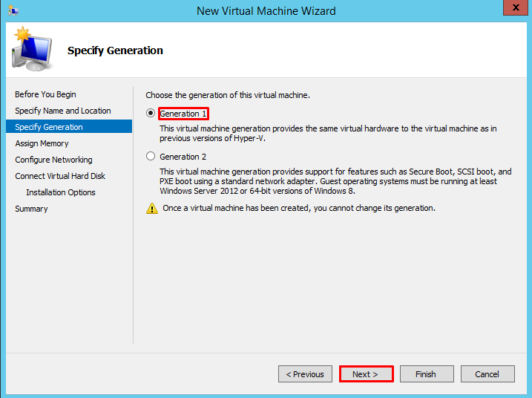This screenshot has width=532, height=398.
Task: Click the Previous button
Action: 305,374
